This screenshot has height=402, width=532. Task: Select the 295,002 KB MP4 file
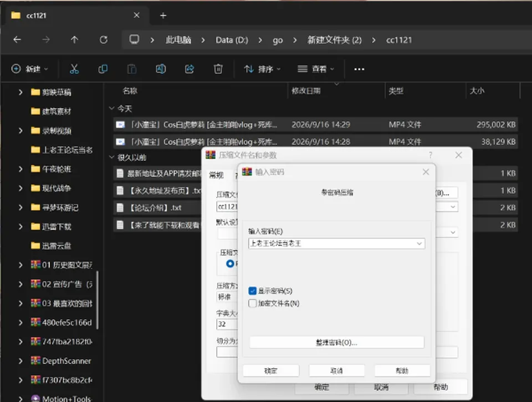pos(315,125)
